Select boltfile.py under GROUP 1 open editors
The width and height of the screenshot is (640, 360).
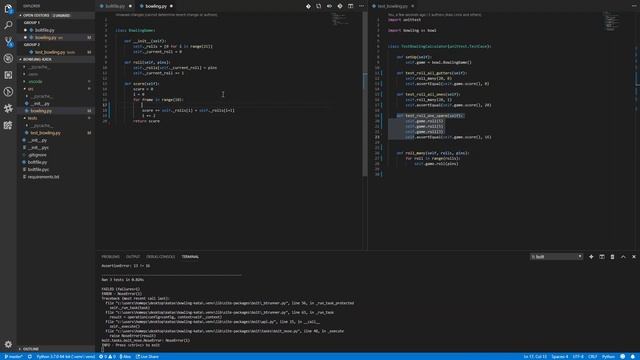point(56,30)
